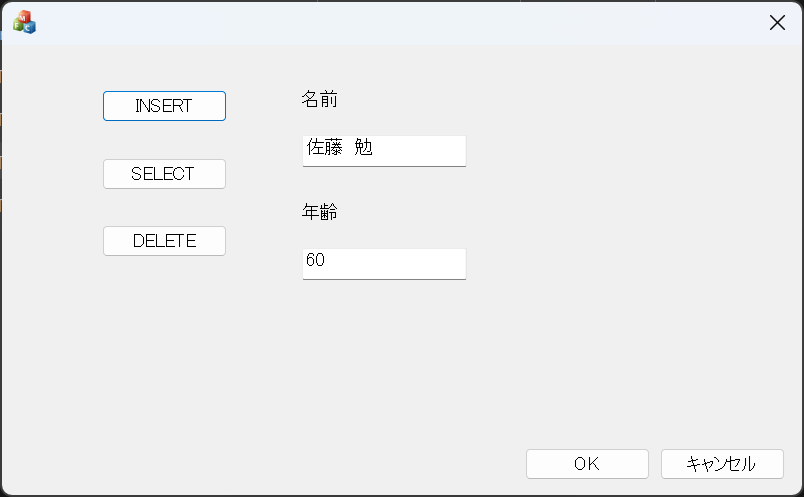Close the dialog with the X button
The width and height of the screenshot is (804, 497).
(x=777, y=22)
